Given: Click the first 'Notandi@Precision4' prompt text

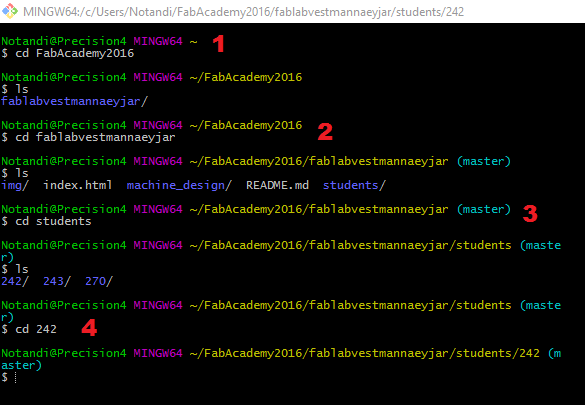Looking at the screenshot, I should pyautogui.click(x=64, y=41).
